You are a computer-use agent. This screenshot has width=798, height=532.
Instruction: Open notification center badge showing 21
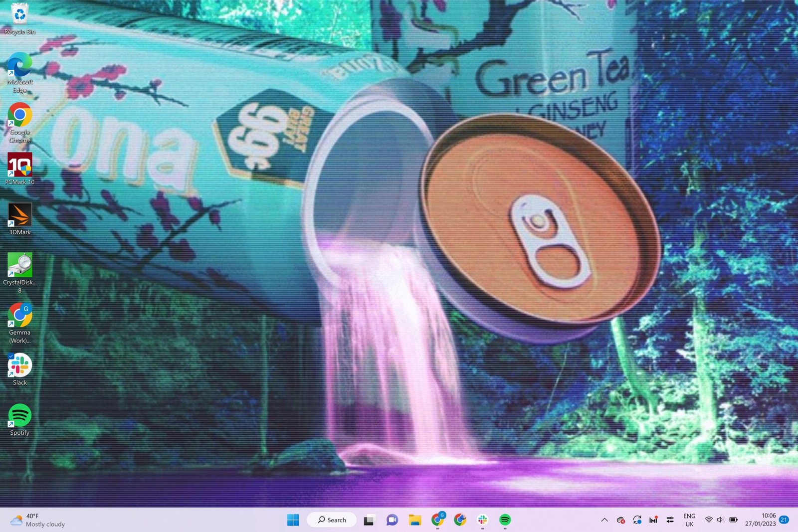784,520
